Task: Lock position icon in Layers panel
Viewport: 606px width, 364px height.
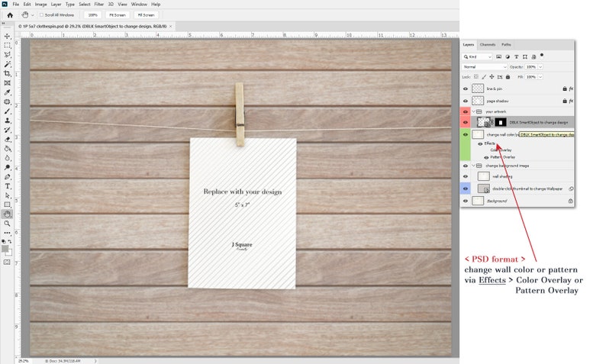Action: (x=492, y=77)
